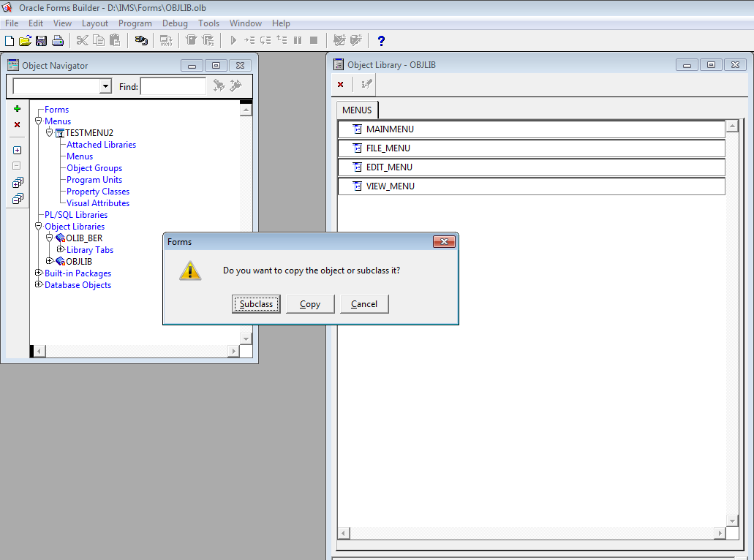Open the Navigator context dropdown list

pos(105,86)
